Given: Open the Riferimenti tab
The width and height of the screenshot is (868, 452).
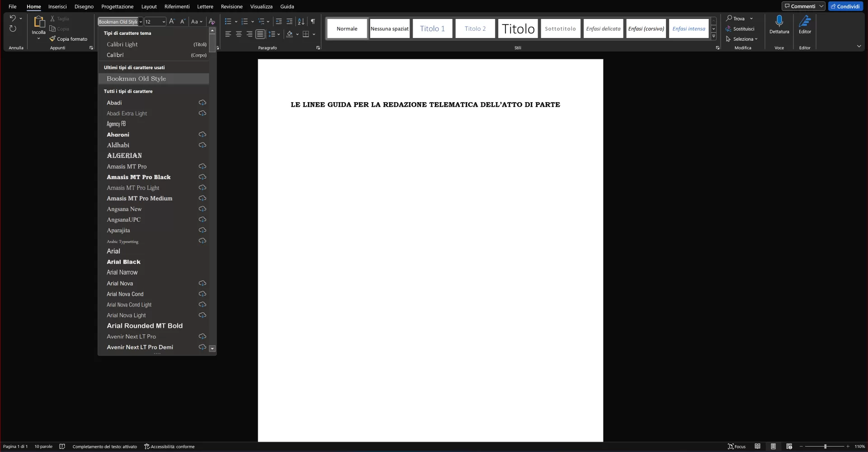Looking at the screenshot, I should [177, 6].
